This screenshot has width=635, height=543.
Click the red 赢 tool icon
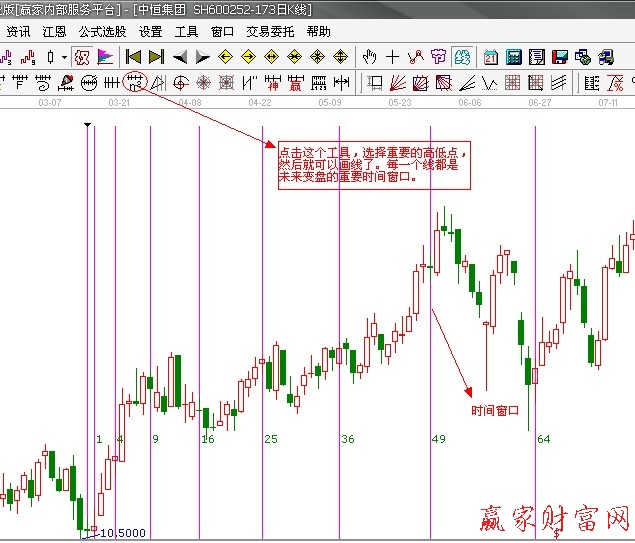[295, 82]
